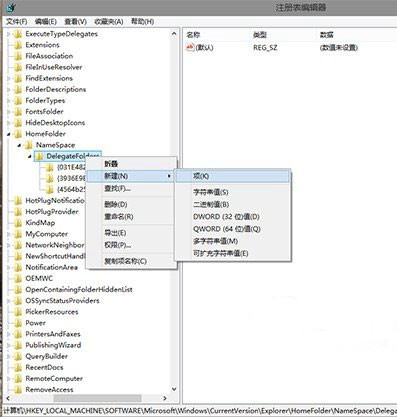Image resolution: width=397 pixels, height=417 pixels.
Task: Click the tree scroll-down arrow
Action: (174, 389)
